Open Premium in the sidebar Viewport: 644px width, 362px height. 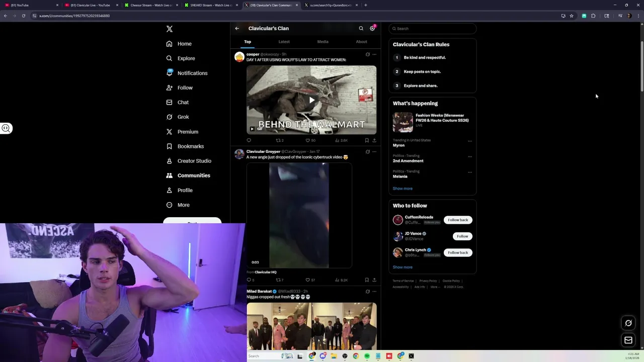click(182, 132)
